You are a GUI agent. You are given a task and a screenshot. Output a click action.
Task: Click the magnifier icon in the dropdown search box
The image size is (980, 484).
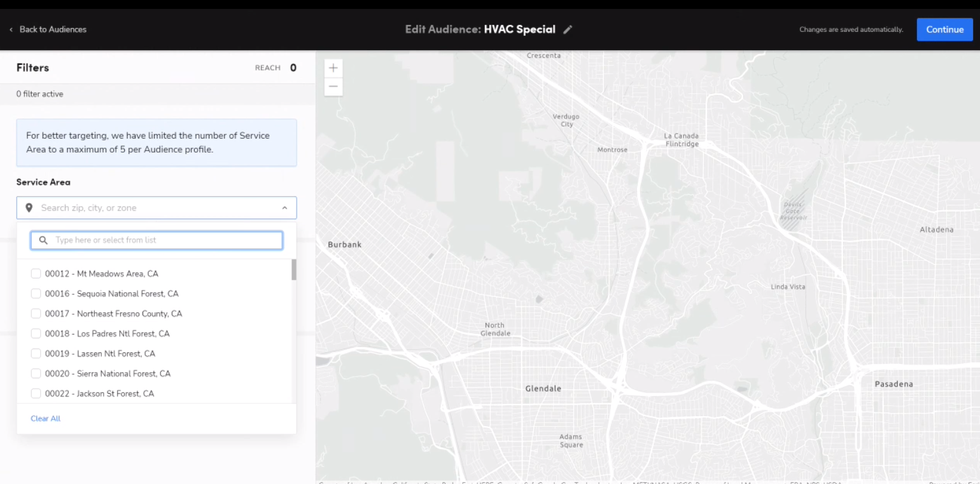click(x=43, y=240)
